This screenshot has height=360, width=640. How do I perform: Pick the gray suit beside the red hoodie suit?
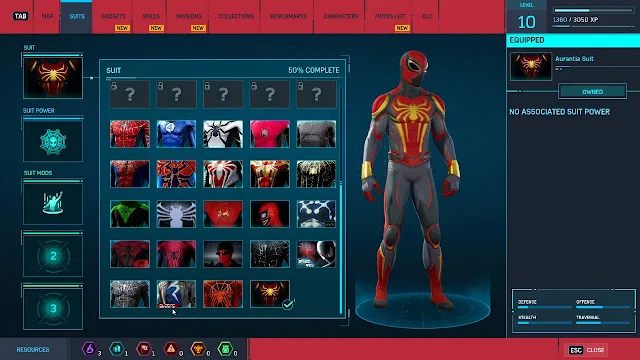tap(316, 134)
